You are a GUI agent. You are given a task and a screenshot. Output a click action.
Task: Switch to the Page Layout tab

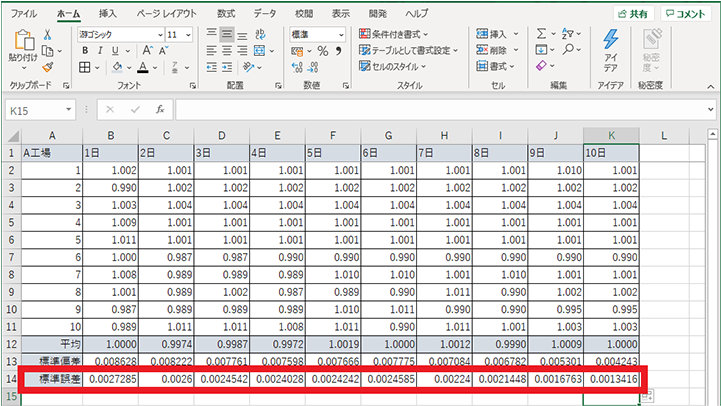tap(166, 13)
